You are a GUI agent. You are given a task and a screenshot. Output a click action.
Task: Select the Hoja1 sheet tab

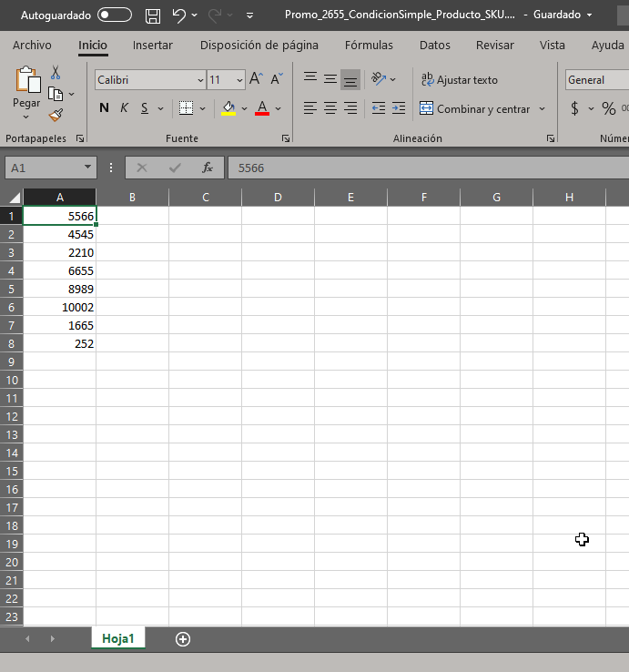pyautogui.click(x=117, y=638)
